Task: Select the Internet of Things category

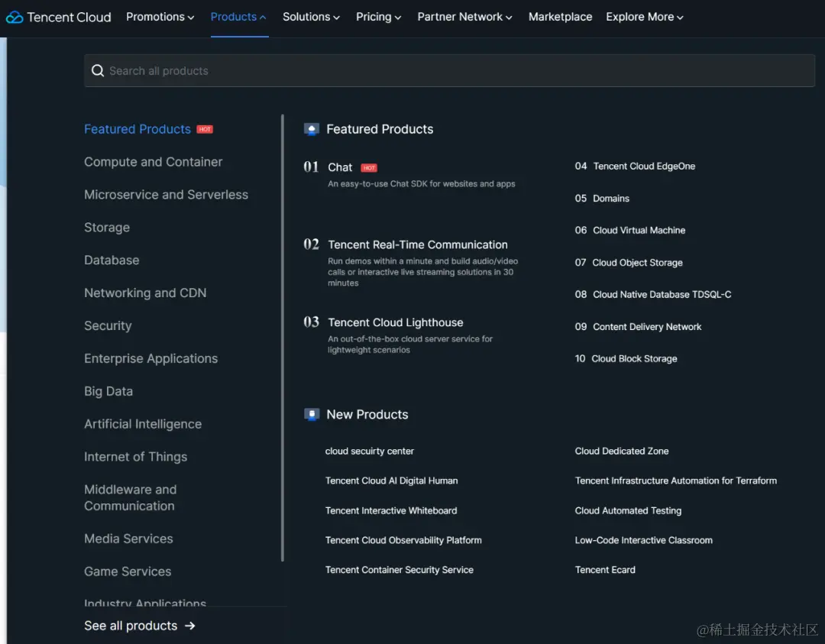Action: coord(136,457)
